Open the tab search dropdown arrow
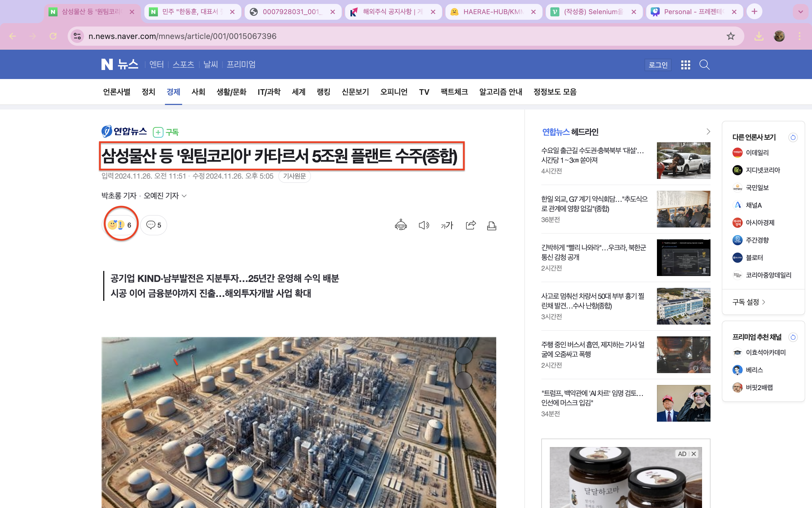Image resolution: width=812 pixels, height=508 pixels. (801, 12)
